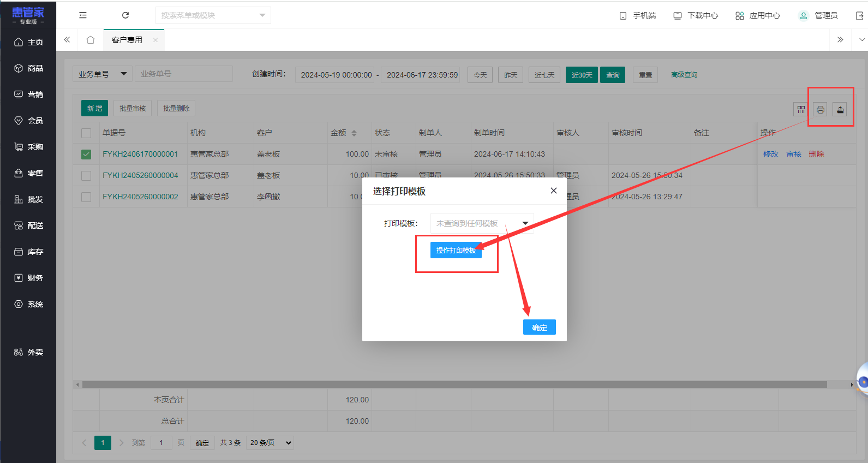Sort by the 金额 column arrows
The width and height of the screenshot is (868, 463).
[354, 133]
